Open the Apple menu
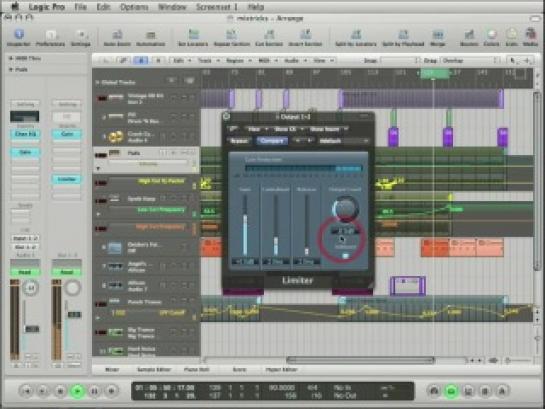545x409 pixels. 15,7
